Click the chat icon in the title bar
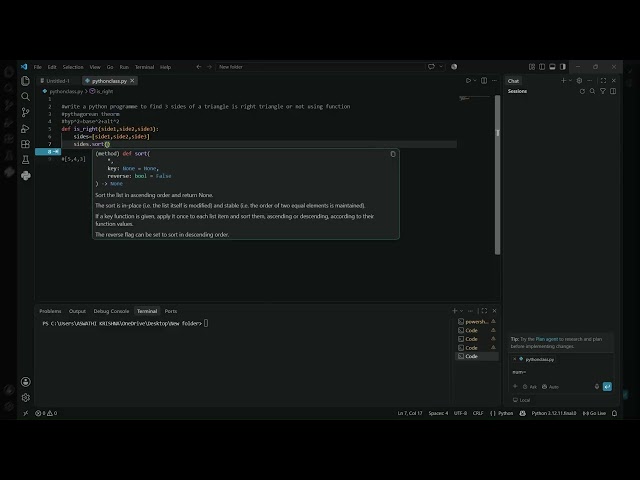Image resolution: width=640 pixels, height=480 pixels. click(431, 67)
